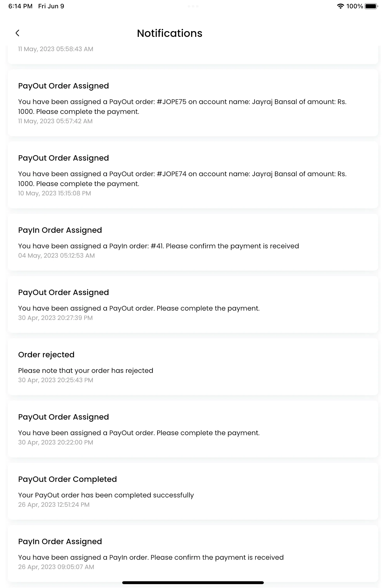Tap the home indicator bar
386x588 pixels.
(x=193, y=583)
